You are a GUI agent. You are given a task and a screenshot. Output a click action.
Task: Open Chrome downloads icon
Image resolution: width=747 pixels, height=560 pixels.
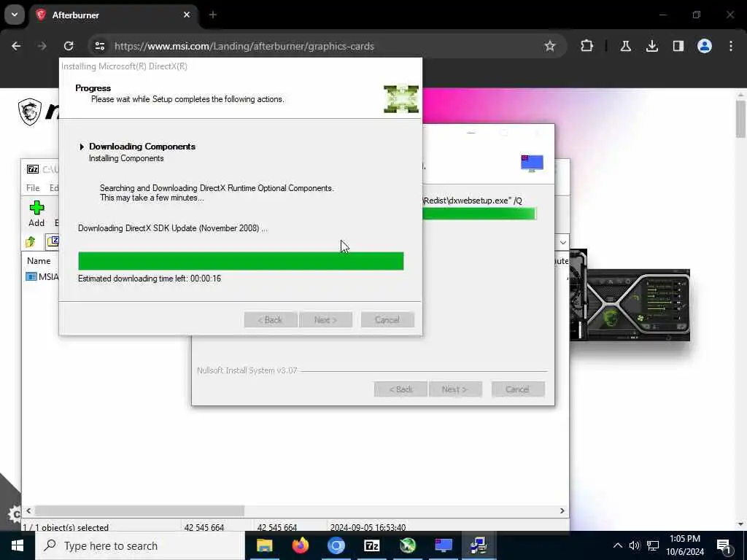tap(651, 46)
